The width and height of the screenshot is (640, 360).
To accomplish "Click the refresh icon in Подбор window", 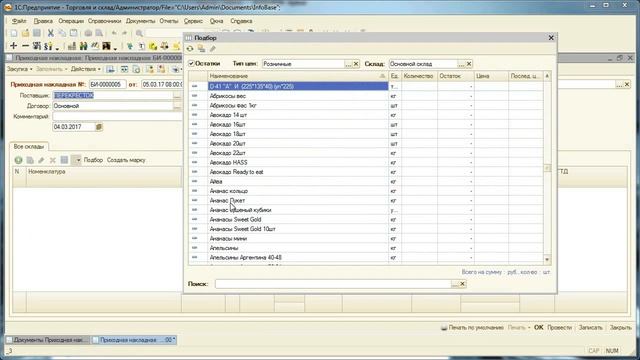I will point(190,49).
